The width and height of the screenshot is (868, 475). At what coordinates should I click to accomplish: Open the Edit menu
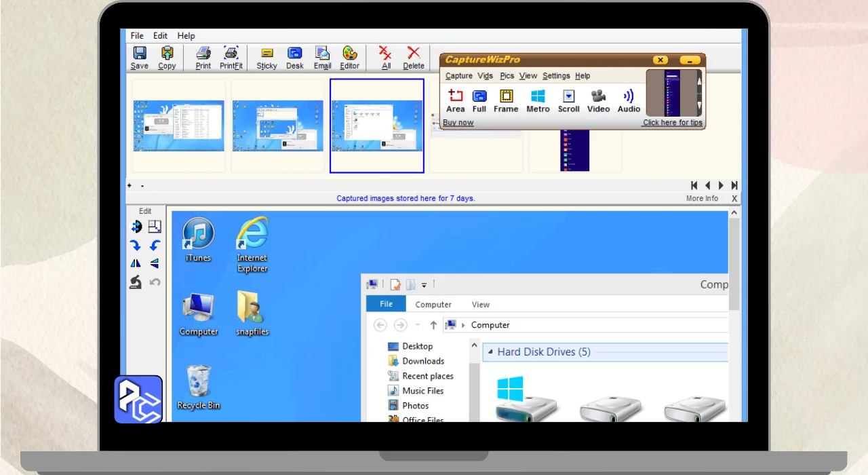tap(160, 36)
